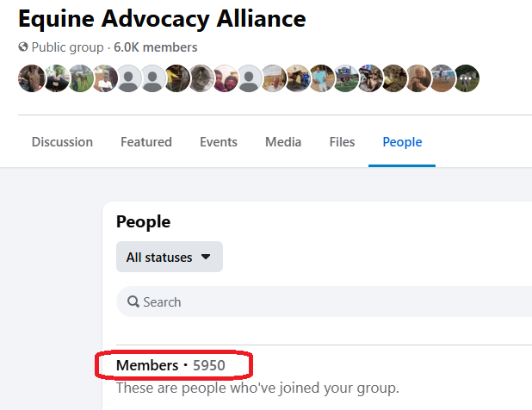
Task: Click the "people who've joined your group" description
Action: coord(257,388)
